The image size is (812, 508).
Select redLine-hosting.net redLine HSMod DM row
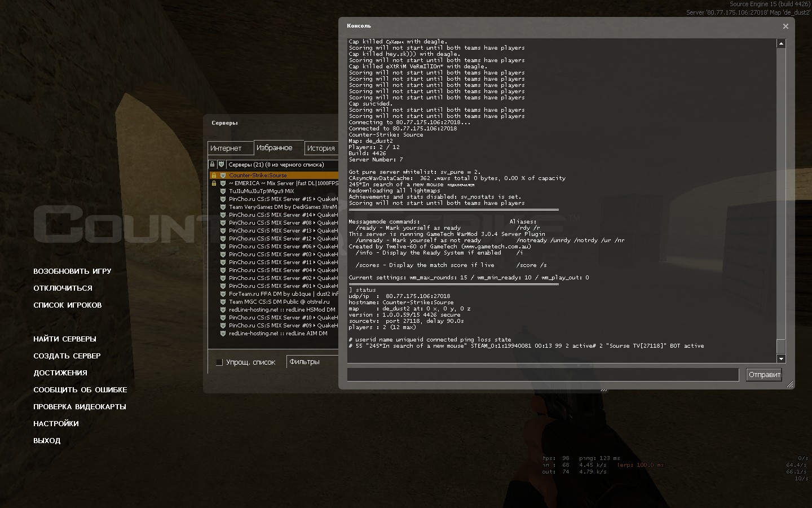pyautogui.click(x=273, y=310)
